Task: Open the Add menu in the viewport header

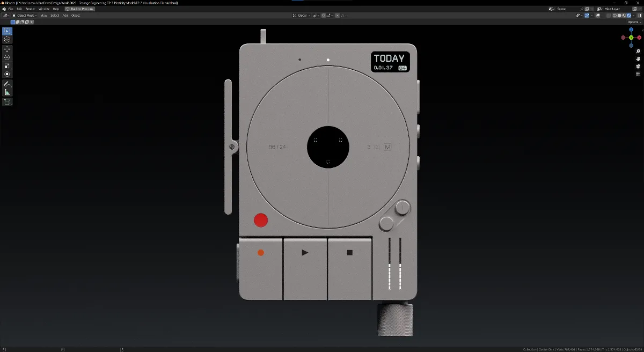Action: [65, 16]
